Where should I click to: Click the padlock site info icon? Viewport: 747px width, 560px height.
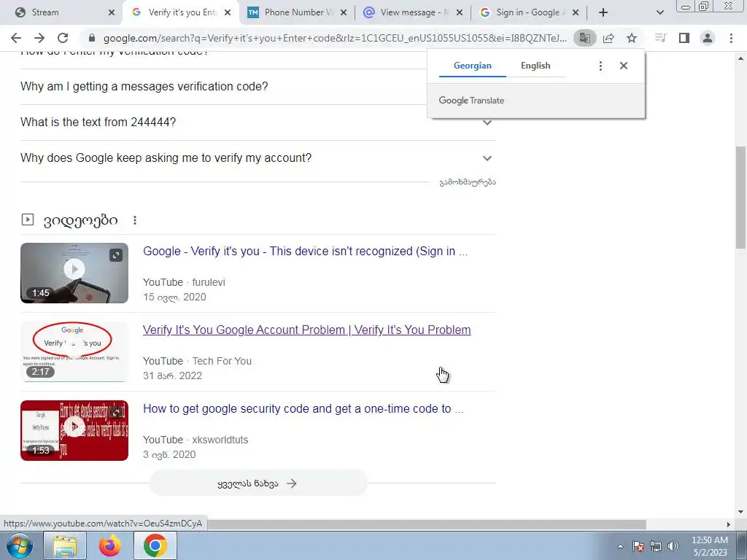pyautogui.click(x=92, y=38)
